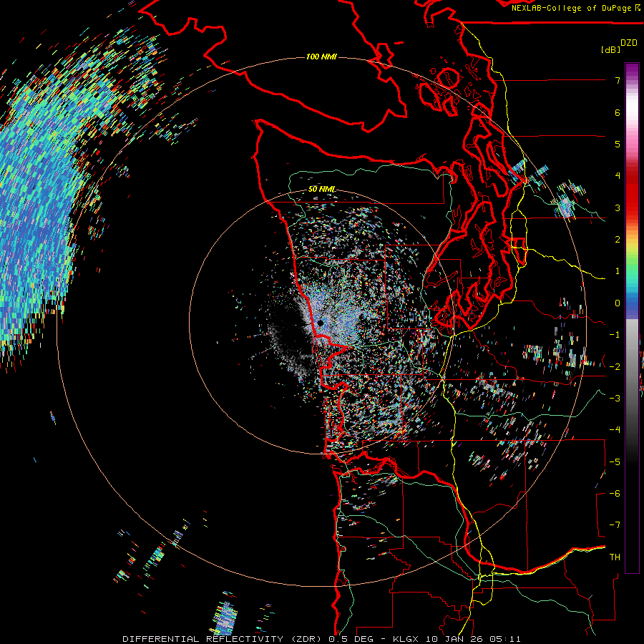Click the -1 value on color scale
Image resolution: width=644 pixels, height=644 pixels.
click(x=615, y=335)
